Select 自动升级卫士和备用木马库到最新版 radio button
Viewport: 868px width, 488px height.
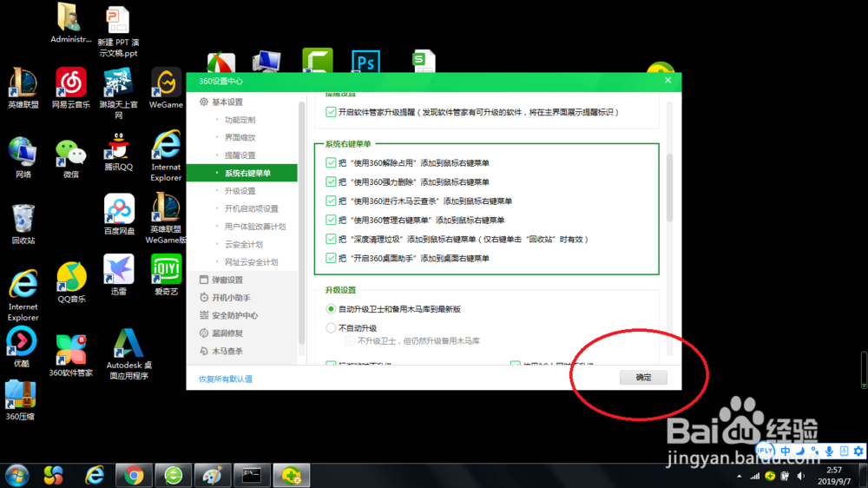click(331, 309)
